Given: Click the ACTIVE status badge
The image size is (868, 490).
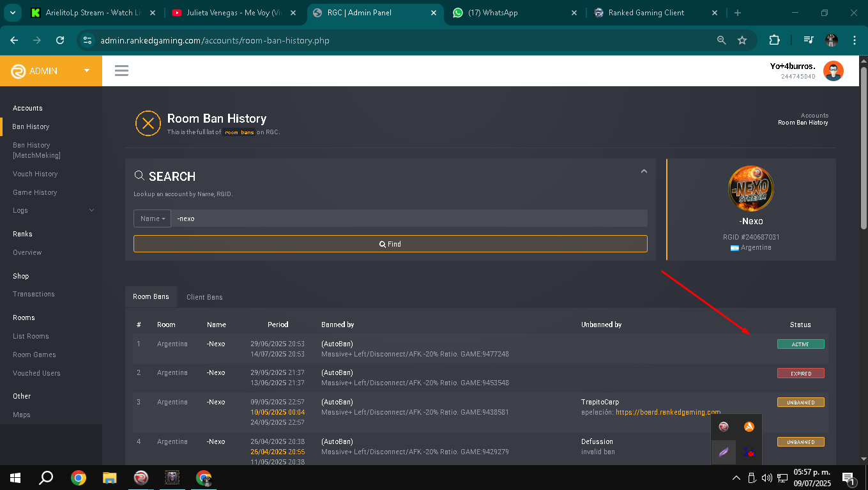Looking at the screenshot, I should click(x=800, y=344).
